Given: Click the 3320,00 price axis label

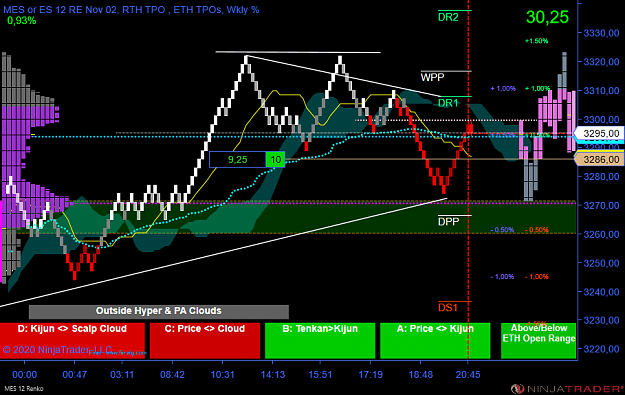Looking at the screenshot, I should (x=601, y=62).
